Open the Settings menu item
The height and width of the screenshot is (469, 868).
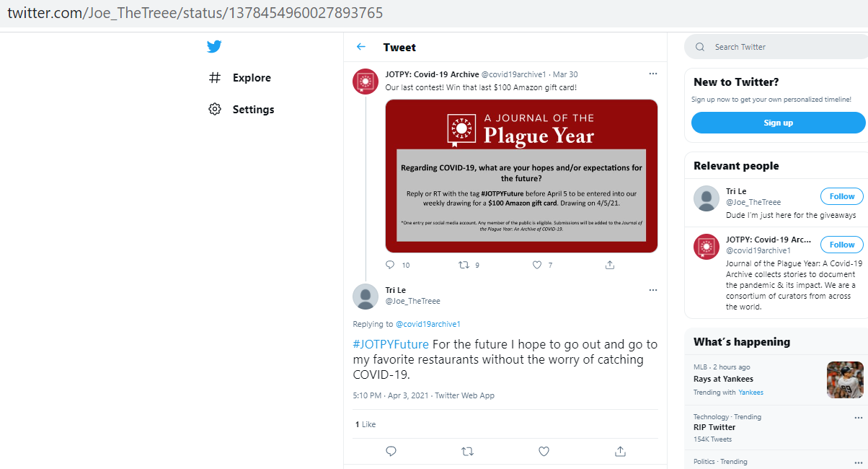pos(253,110)
